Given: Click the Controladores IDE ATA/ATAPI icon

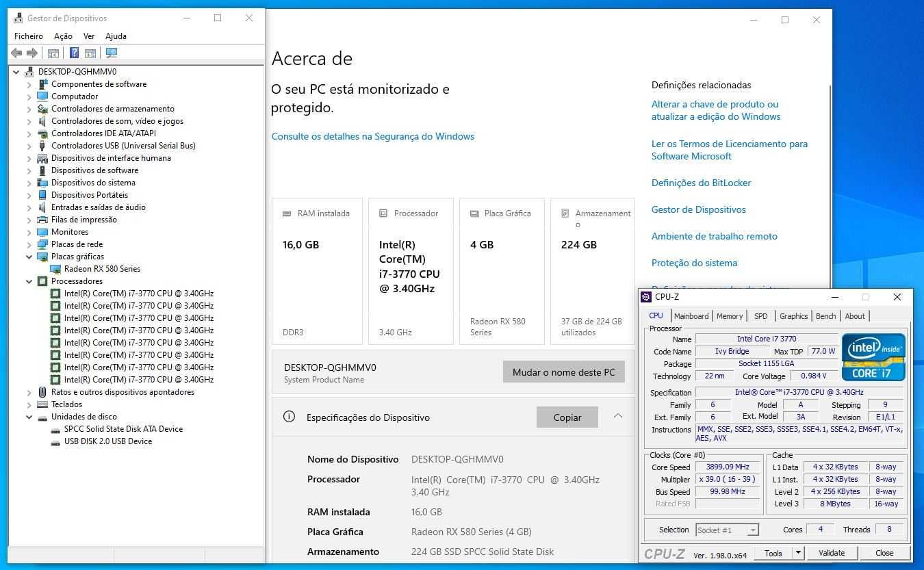Looking at the screenshot, I should (42, 133).
